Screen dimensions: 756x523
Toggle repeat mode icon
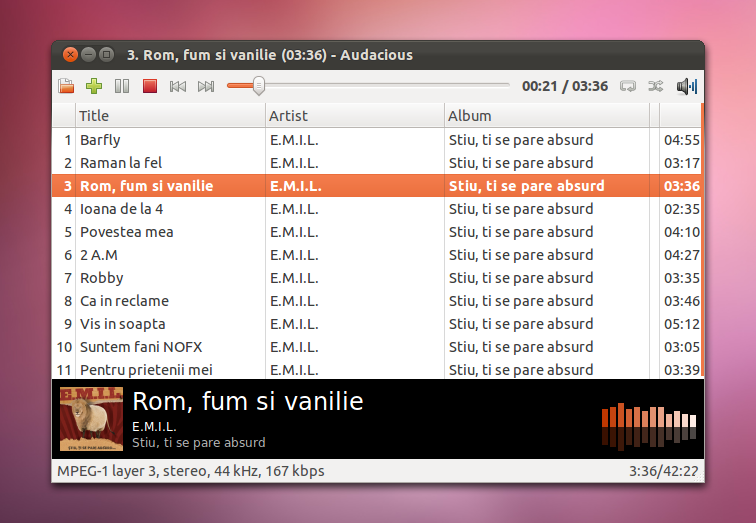click(x=628, y=86)
